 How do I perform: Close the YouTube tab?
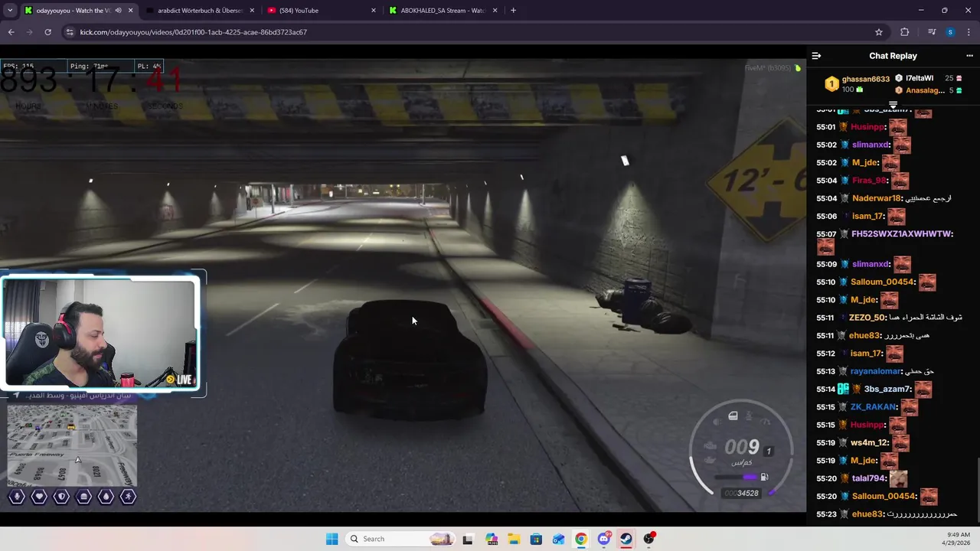click(374, 11)
